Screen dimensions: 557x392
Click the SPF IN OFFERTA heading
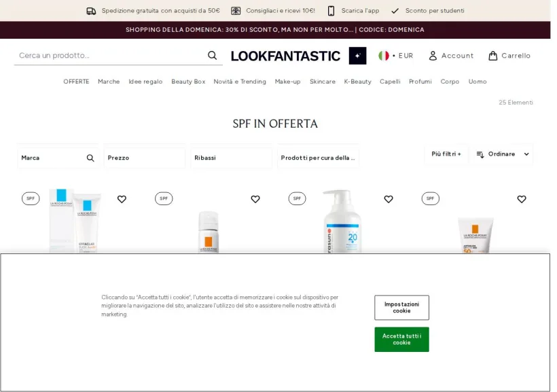(x=275, y=124)
